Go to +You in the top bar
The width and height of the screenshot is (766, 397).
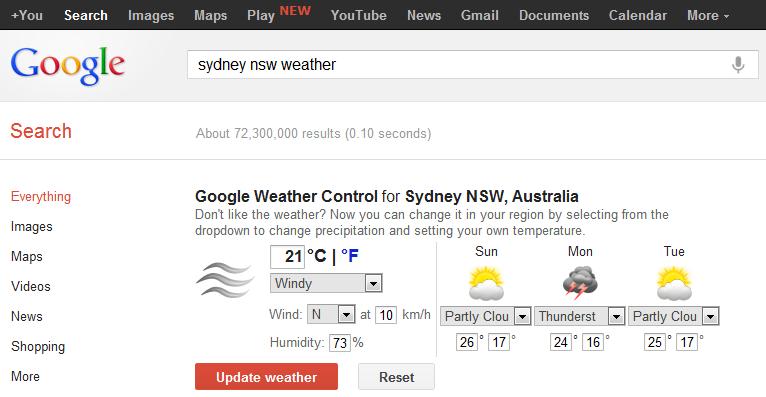pyautogui.click(x=27, y=16)
